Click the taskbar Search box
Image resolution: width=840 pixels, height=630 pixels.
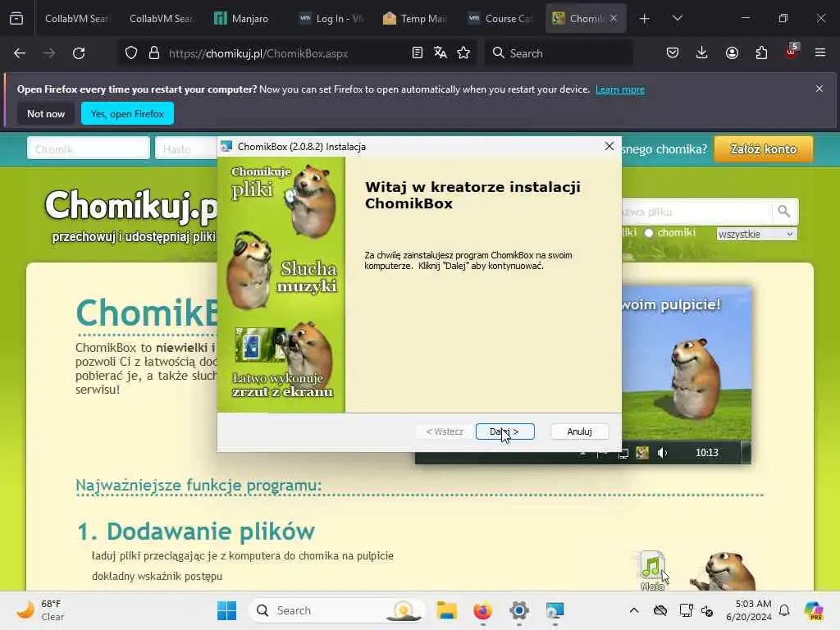[x=336, y=610]
